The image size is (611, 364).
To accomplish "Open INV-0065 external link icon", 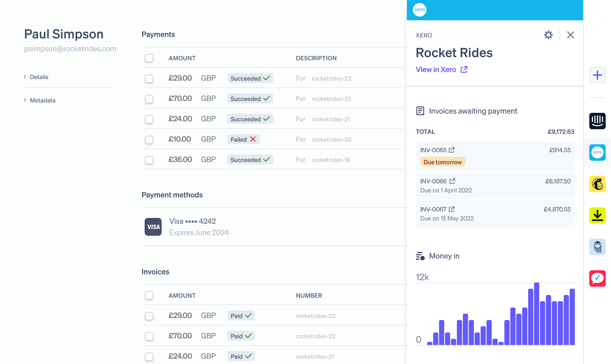I will [x=451, y=150].
